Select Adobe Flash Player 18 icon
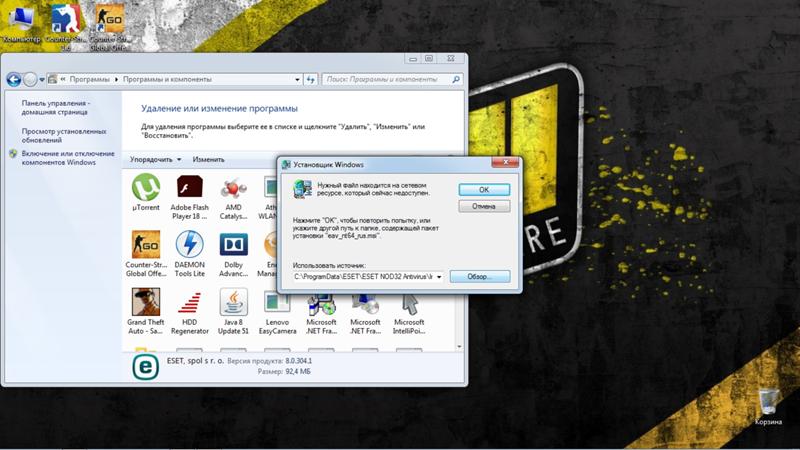 pos(189,187)
